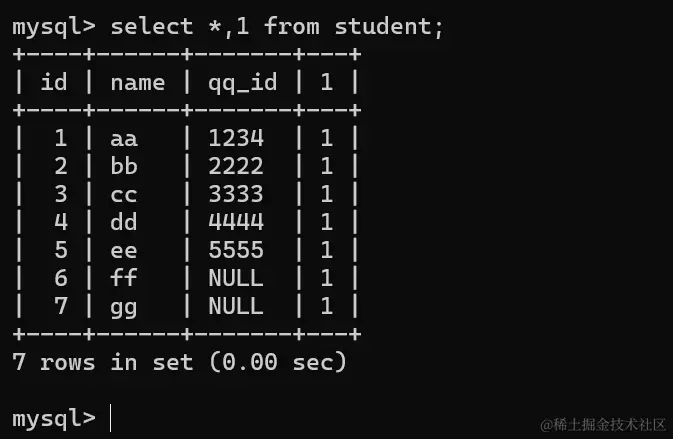
Task: Click the NULL value in row gg
Action: pos(236,306)
